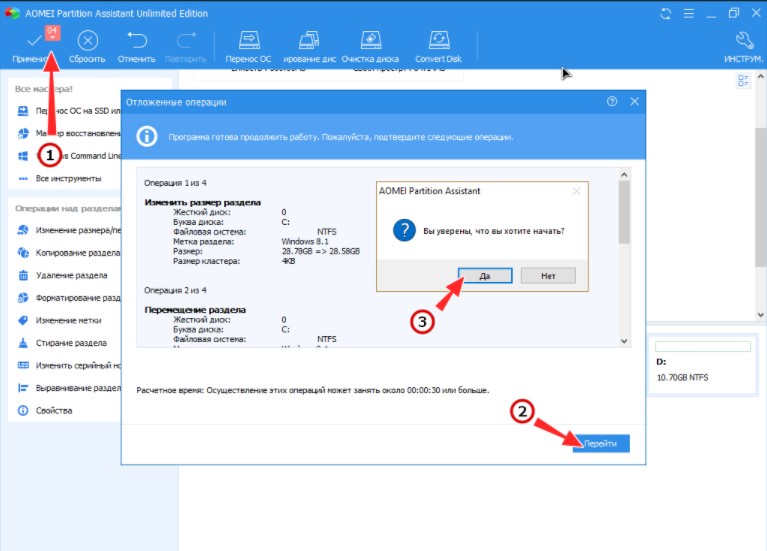767x551 pixels.
Task: Click the Discard (Сбросить) toolbar icon
Action: 88,41
